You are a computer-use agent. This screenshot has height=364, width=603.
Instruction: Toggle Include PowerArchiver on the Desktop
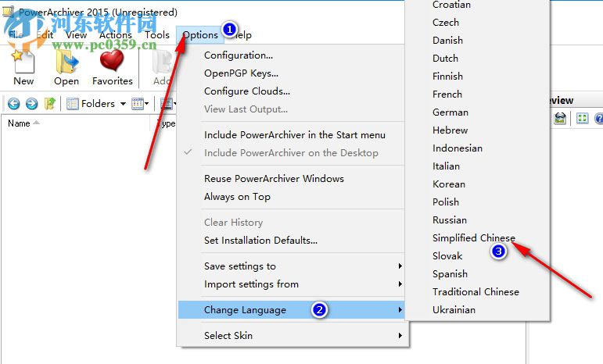(x=291, y=153)
